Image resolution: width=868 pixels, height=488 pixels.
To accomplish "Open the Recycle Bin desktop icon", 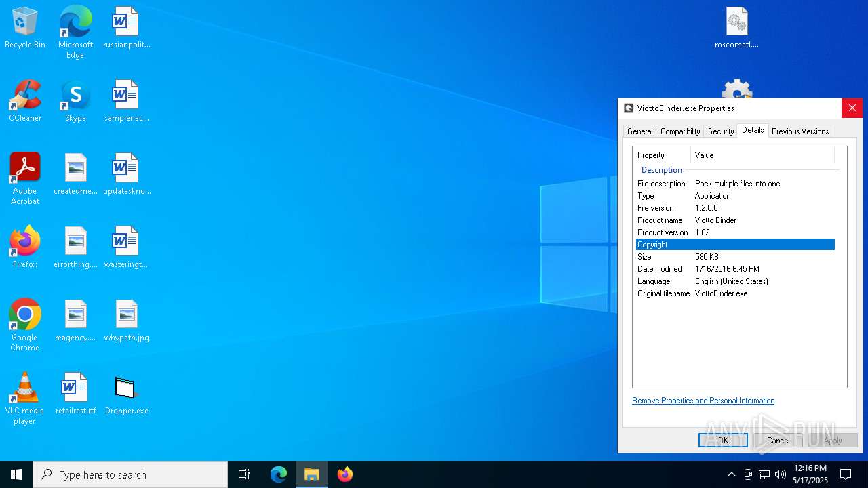I will 25,28.
